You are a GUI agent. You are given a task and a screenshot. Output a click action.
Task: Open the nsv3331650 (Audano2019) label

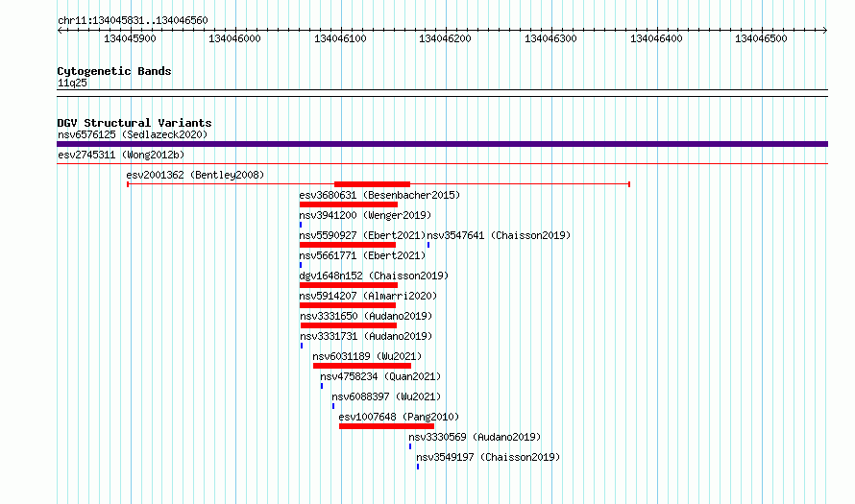366,316
